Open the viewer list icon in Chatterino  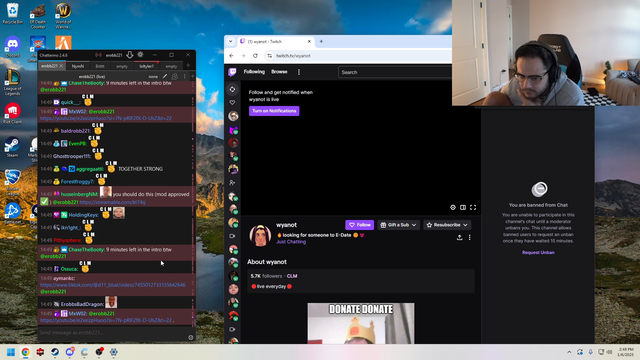pyautogui.click(x=175, y=76)
